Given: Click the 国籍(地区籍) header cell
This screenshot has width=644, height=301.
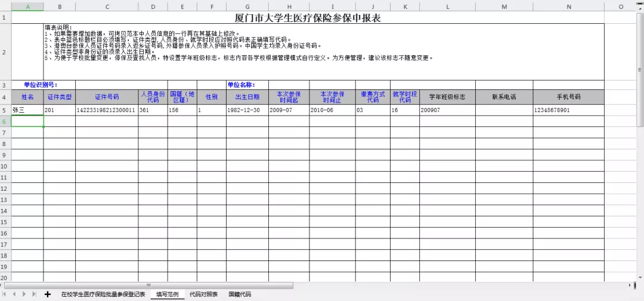Looking at the screenshot, I should (x=182, y=97).
